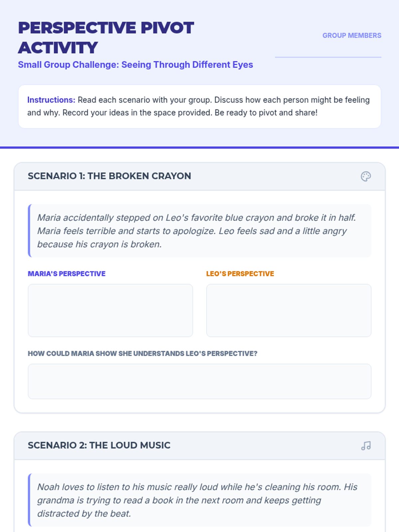
Task: Click the palette icon in Scenario 1 header
Action: [366, 176]
